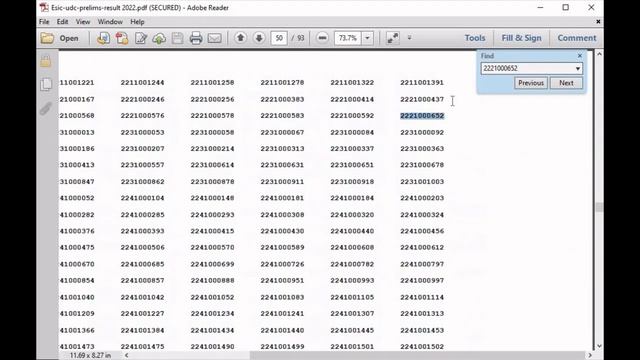Open the Help menu
This screenshot has height=360, width=640.
(x=137, y=22)
